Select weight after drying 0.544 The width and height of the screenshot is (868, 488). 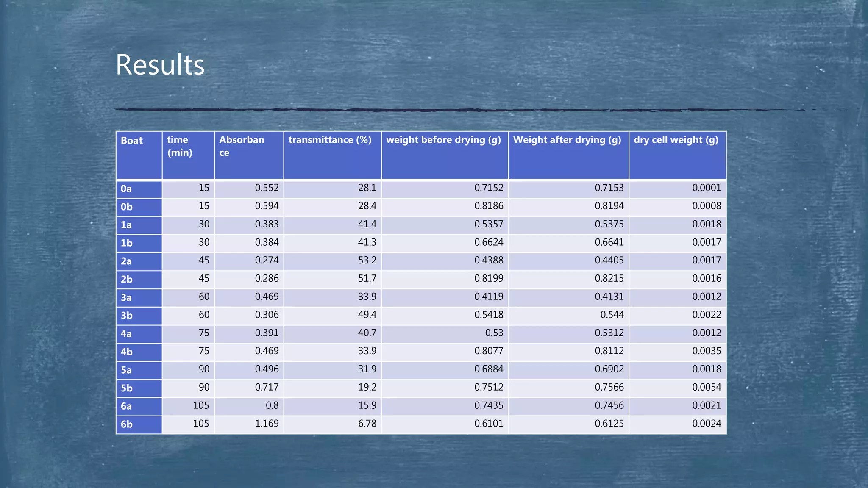(x=612, y=315)
